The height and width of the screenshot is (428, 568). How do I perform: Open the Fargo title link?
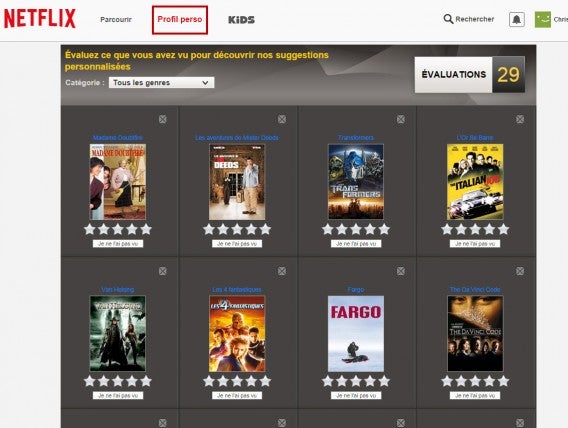[356, 290]
